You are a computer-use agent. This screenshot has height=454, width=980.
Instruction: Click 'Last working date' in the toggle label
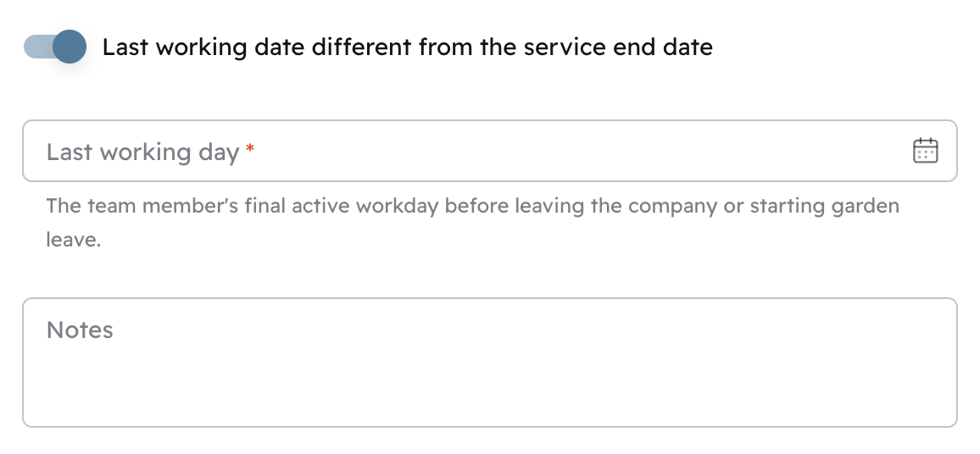tap(203, 47)
